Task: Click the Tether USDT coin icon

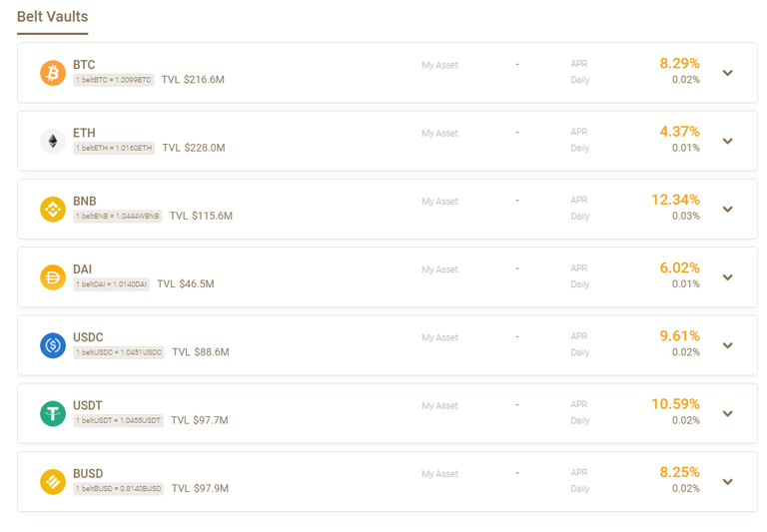Action: [53, 413]
